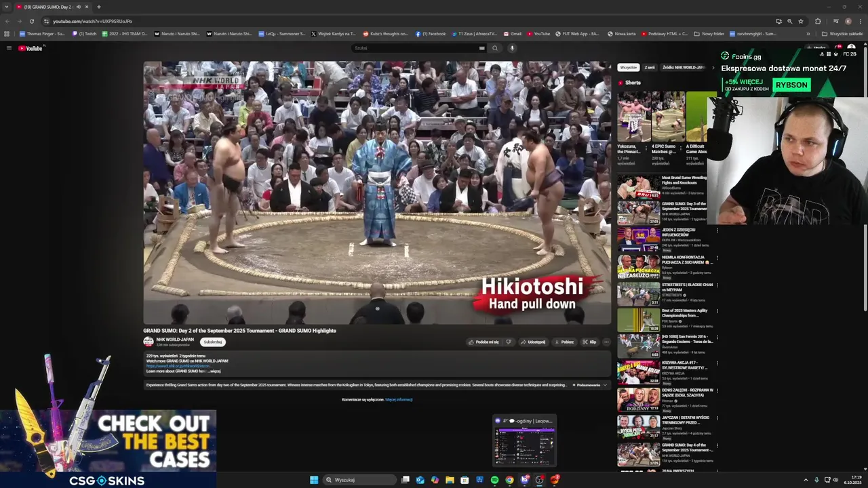Click the Klip scissors button

tap(589, 342)
